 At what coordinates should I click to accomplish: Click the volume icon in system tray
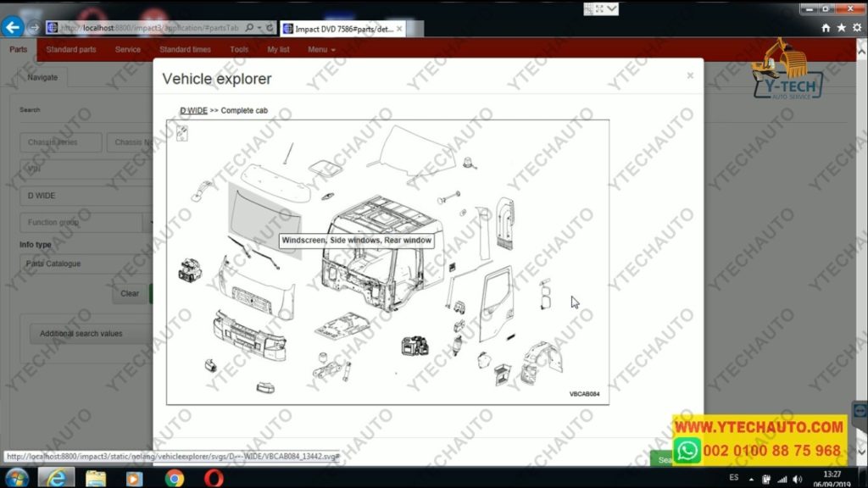tap(798, 480)
